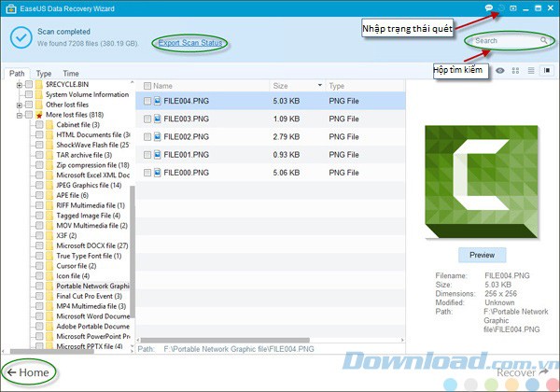Click the import scan status icon

(x=501, y=7)
